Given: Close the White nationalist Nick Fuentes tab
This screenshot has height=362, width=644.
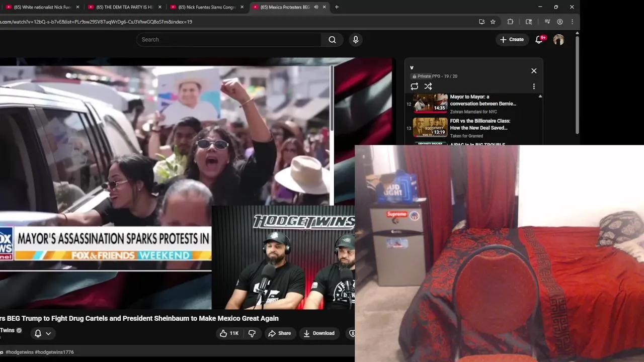Looking at the screenshot, I should click(77, 7).
